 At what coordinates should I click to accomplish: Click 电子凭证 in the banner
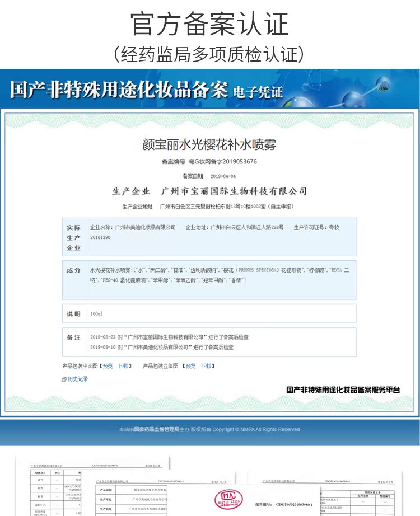click(x=258, y=92)
